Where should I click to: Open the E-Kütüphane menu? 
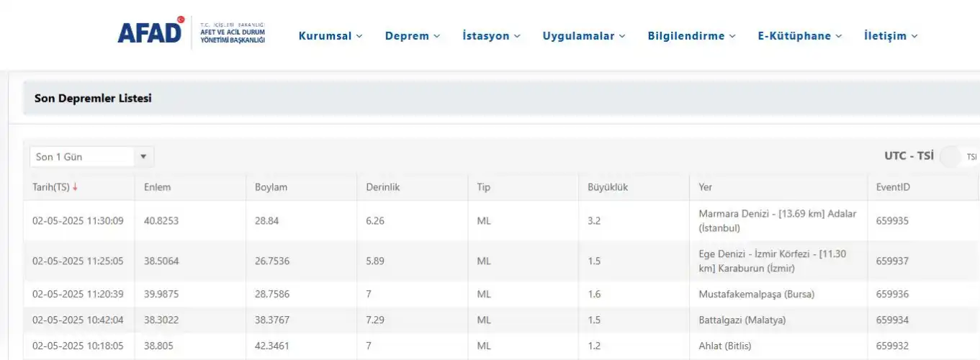pos(799,36)
